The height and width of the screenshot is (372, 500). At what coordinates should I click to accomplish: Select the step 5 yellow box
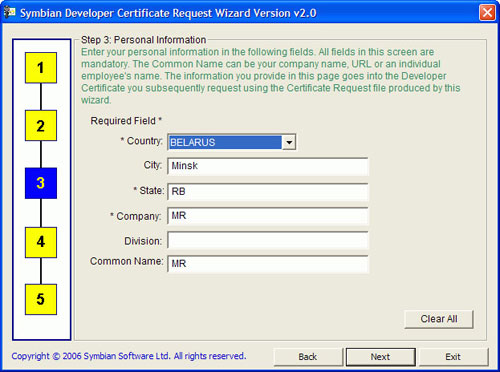click(x=41, y=299)
